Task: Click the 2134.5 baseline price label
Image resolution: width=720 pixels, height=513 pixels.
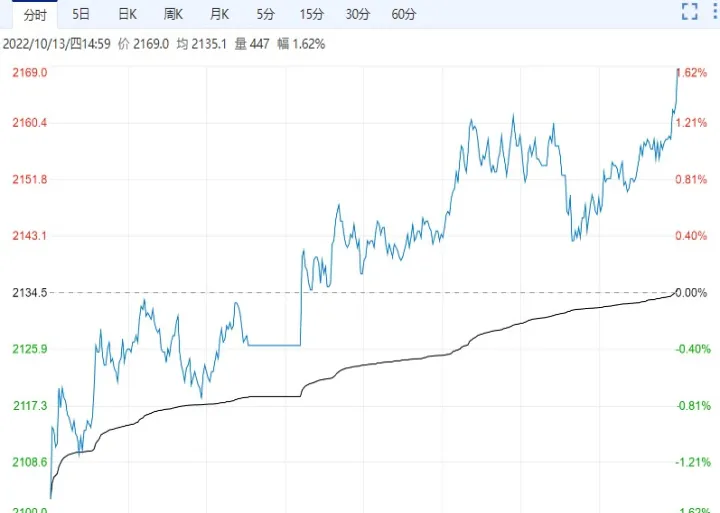Action: [x=28, y=293]
